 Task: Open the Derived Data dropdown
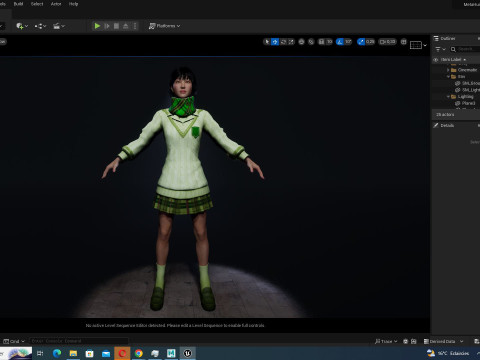coord(444,341)
